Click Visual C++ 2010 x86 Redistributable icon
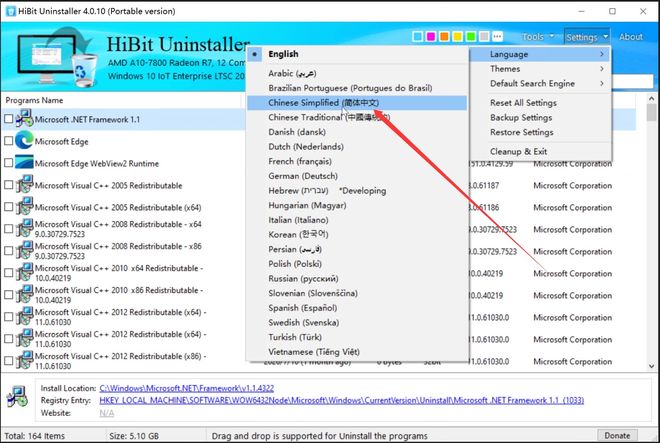The width and height of the screenshot is (660, 443). click(x=24, y=294)
